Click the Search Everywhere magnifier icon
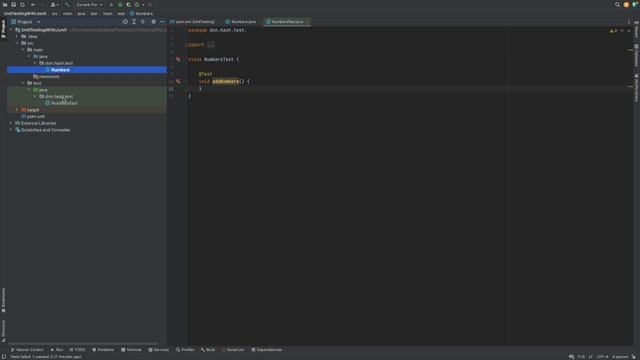Image resolution: width=640 pixels, height=360 pixels. [617, 4]
